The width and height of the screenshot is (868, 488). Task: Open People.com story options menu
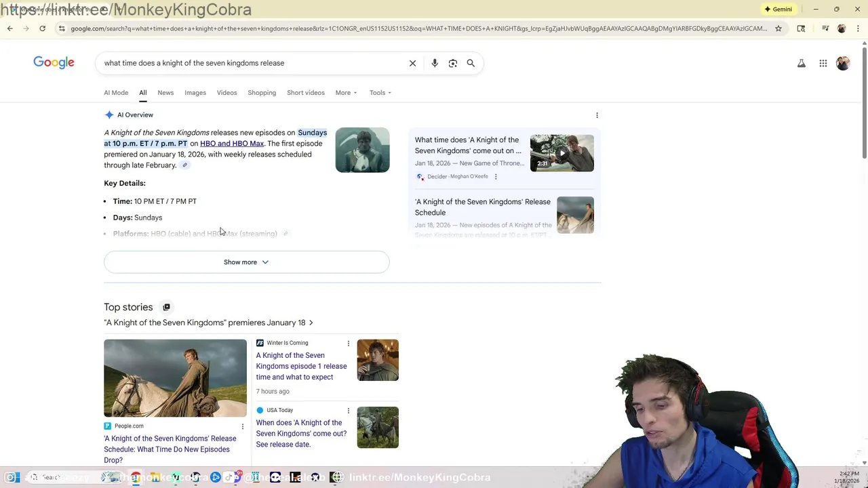click(x=243, y=426)
